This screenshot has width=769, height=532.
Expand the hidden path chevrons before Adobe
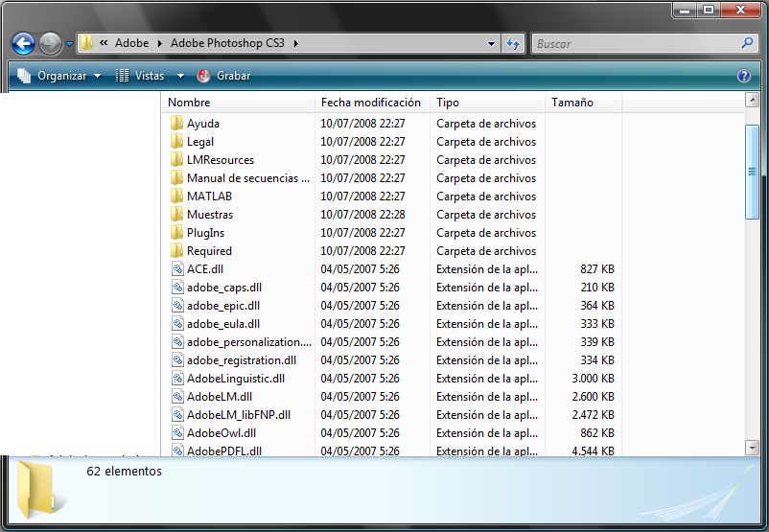104,43
